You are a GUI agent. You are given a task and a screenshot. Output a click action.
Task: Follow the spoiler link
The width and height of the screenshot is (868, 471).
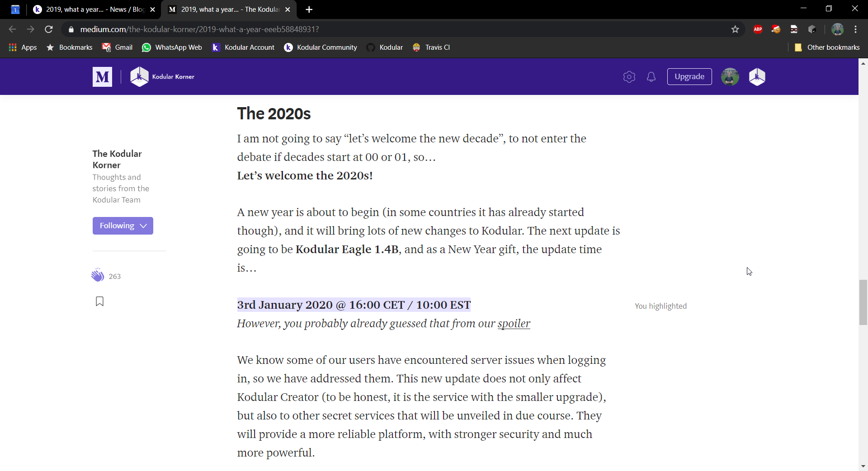coord(514,324)
